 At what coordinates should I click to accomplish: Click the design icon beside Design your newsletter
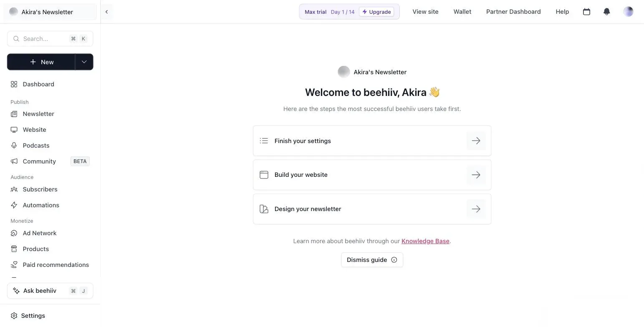coord(264,209)
